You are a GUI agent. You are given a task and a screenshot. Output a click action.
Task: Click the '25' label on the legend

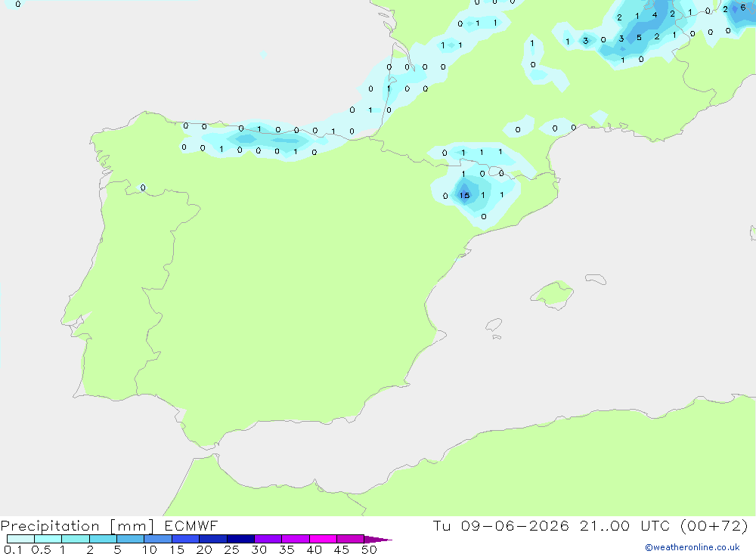pyautogui.click(x=231, y=549)
